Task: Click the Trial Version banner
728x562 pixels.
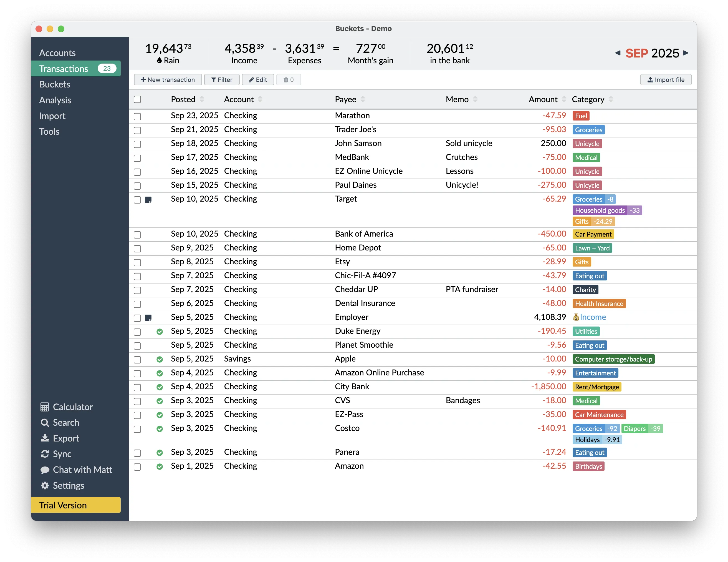Action: pos(76,505)
